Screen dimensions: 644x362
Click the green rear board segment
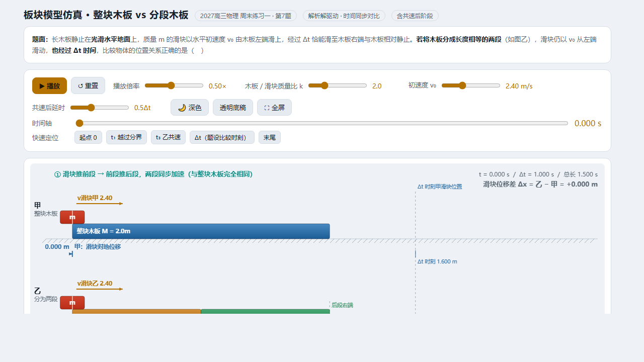pos(265,312)
